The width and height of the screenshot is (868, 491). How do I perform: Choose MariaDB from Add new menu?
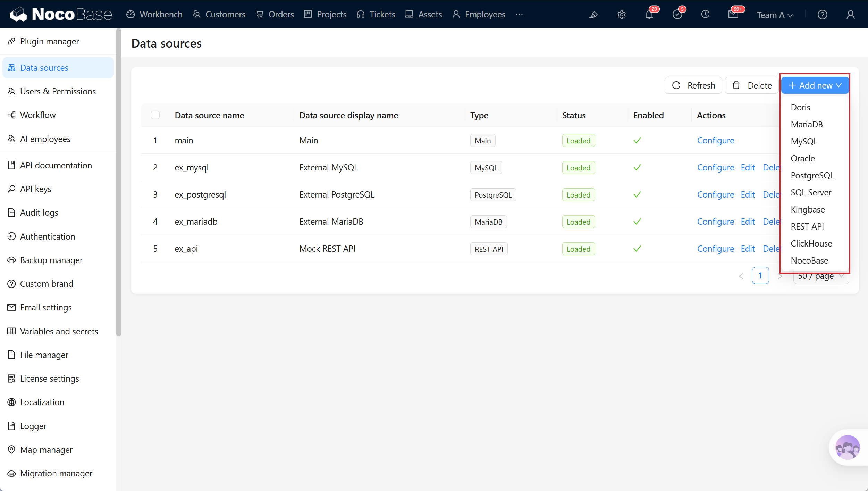pos(815,124)
